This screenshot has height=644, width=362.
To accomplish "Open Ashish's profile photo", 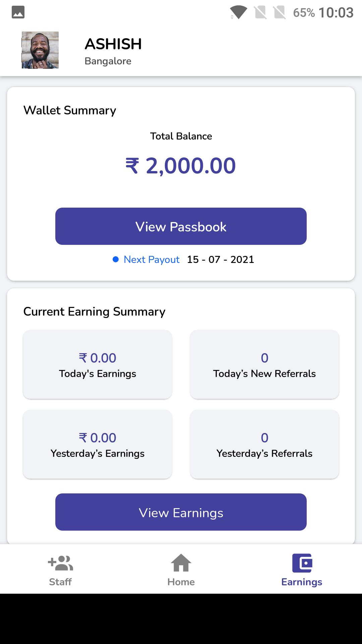I will [40, 50].
